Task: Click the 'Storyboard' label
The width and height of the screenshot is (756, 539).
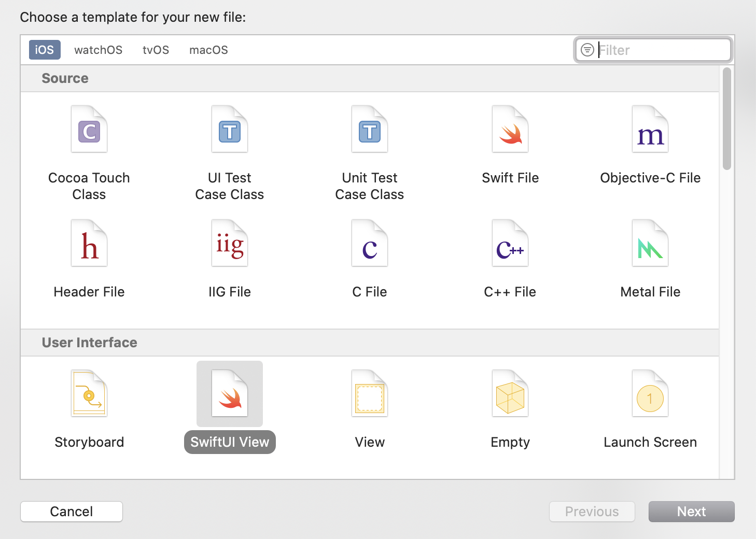Action: (x=89, y=442)
